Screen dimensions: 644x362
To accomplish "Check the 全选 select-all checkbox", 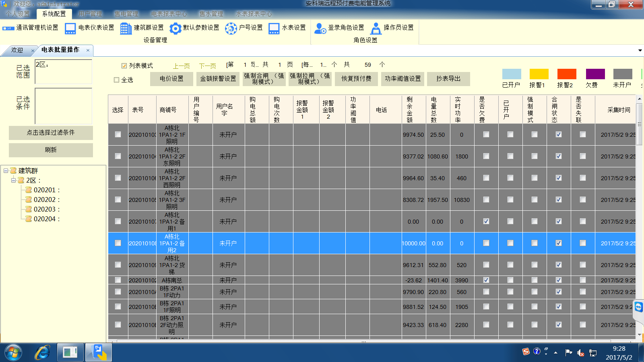I will [x=117, y=80].
